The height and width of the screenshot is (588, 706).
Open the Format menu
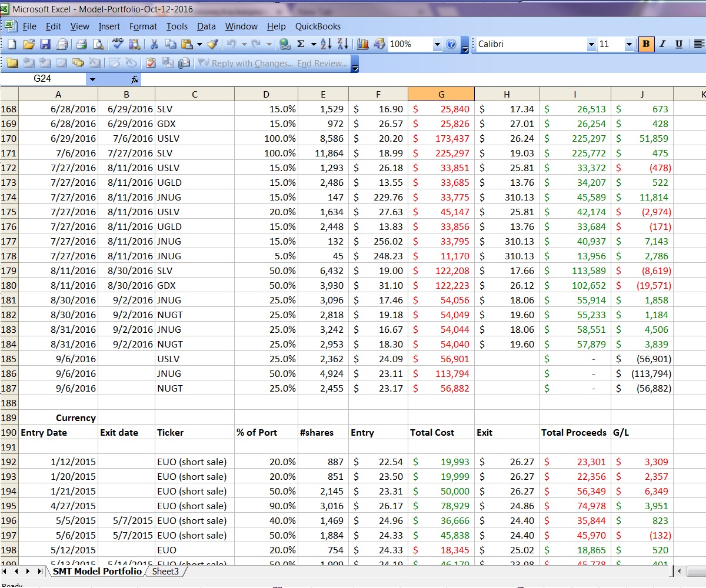pyautogui.click(x=143, y=26)
